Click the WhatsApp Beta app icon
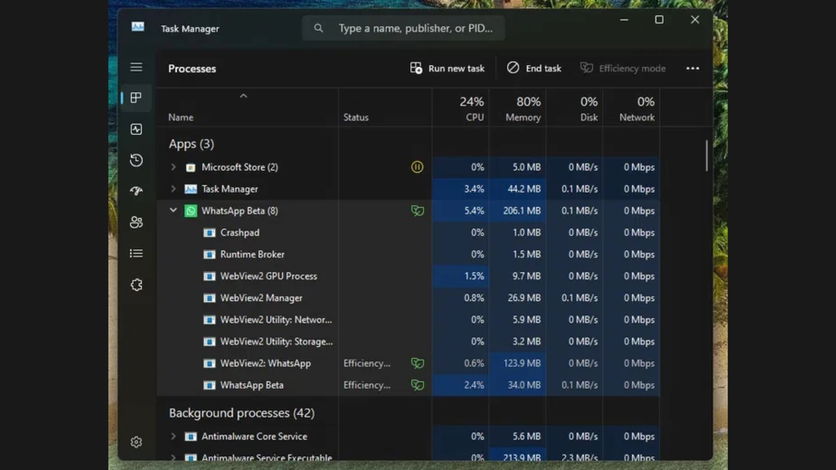 coord(190,210)
